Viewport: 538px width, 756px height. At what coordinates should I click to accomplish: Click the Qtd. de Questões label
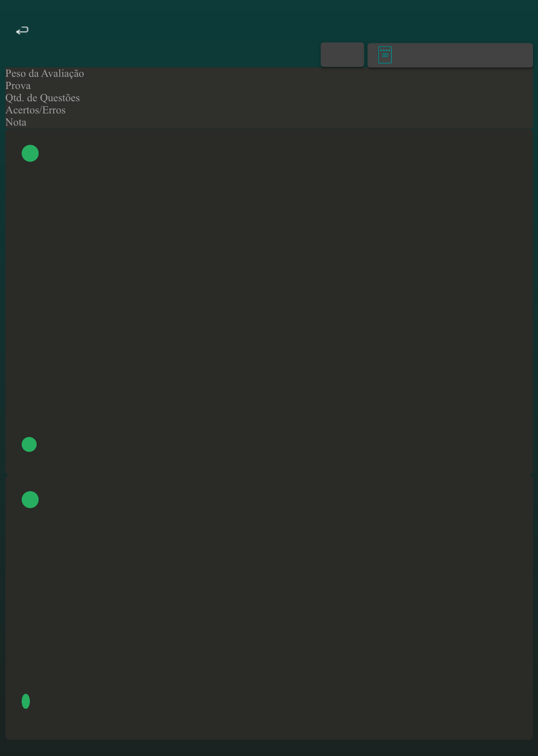pos(42,98)
